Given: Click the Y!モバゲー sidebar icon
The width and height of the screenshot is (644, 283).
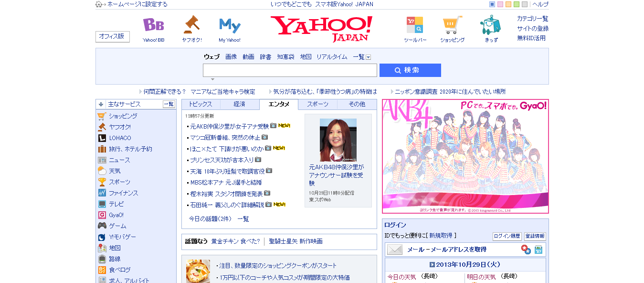Looking at the screenshot, I should coord(102,237).
